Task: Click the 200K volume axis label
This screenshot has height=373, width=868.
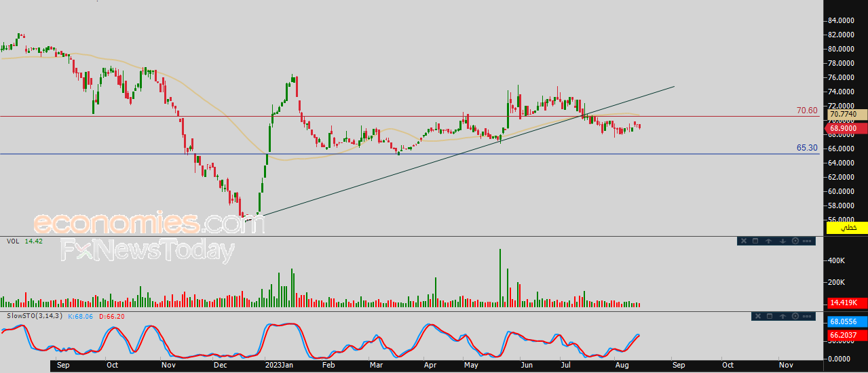Action: pyautogui.click(x=837, y=282)
